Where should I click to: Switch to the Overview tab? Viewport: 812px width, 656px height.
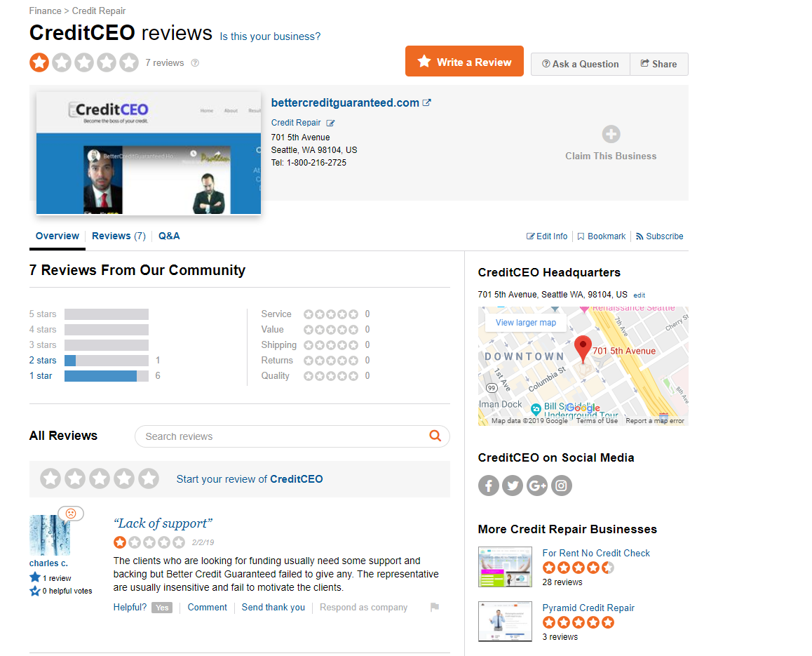(57, 236)
